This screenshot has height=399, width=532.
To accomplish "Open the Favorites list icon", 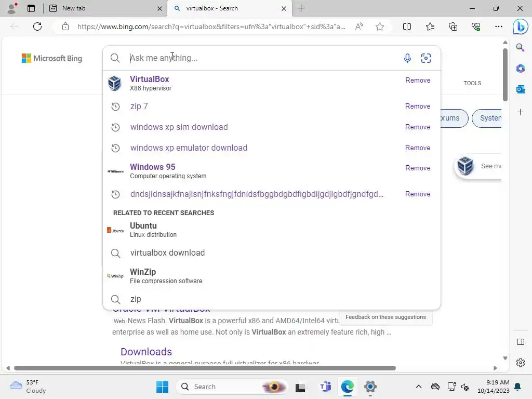I will pos(430,26).
